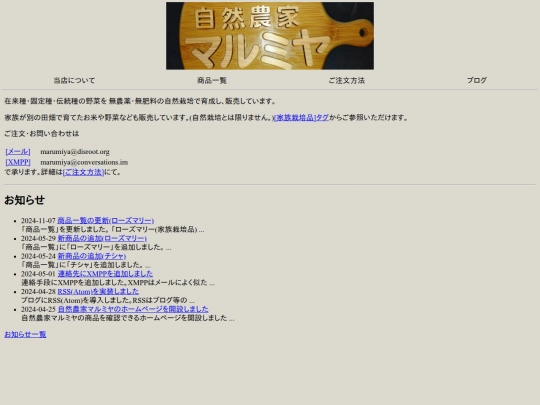Open 商品一覧の更新(ローズマリー) news post
This screenshot has width=540, height=405.
pyautogui.click(x=106, y=220)
